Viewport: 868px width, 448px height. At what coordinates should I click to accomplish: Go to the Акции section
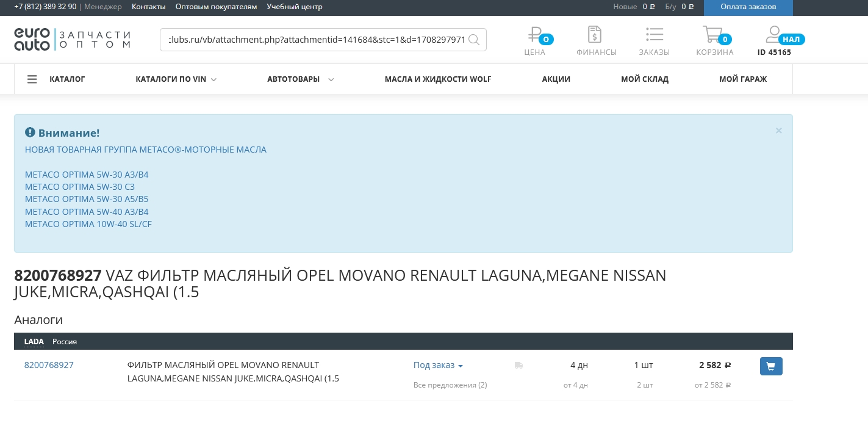(556, 79)
